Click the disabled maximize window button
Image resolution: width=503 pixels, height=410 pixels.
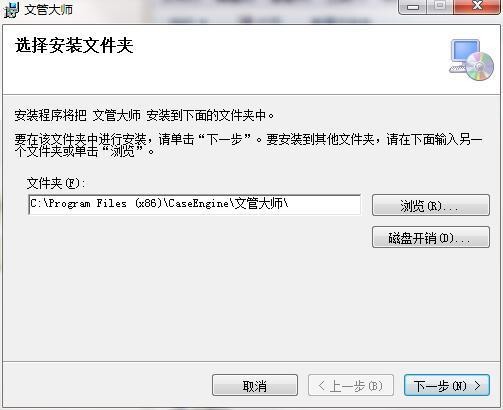pos(440,6)
